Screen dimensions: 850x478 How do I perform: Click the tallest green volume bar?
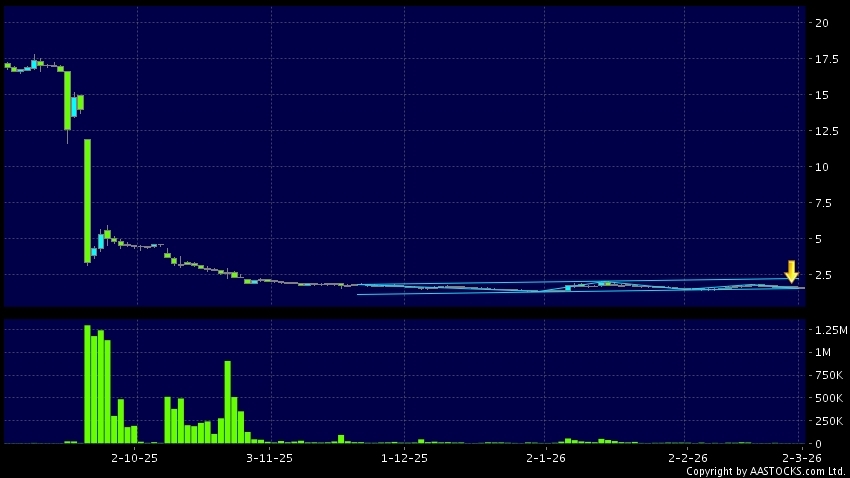87,384
